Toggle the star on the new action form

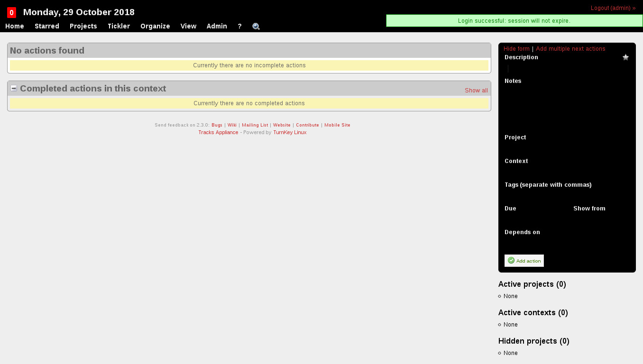625,57
